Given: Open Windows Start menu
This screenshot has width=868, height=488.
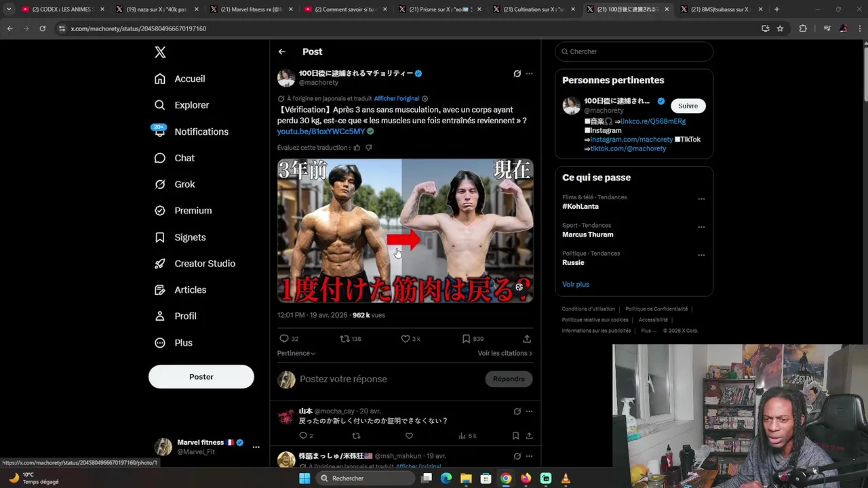Looking at the screenshot, I should (x=304, y=479).
